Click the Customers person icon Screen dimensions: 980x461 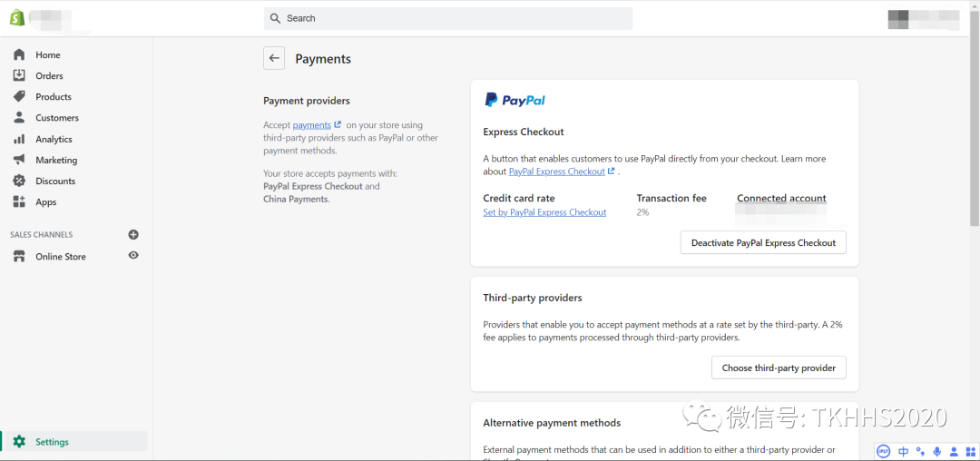coord(19,118)
